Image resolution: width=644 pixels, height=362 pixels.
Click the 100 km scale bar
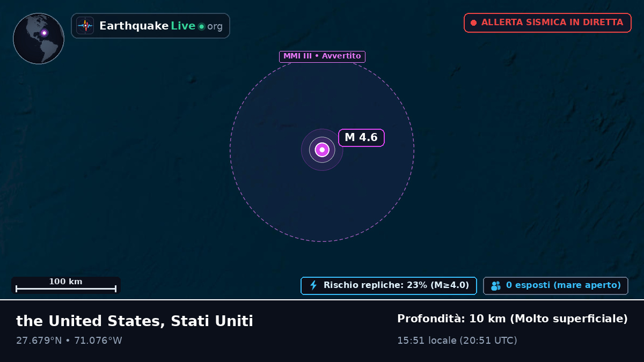pyautogui.click(x=66, y=285)
